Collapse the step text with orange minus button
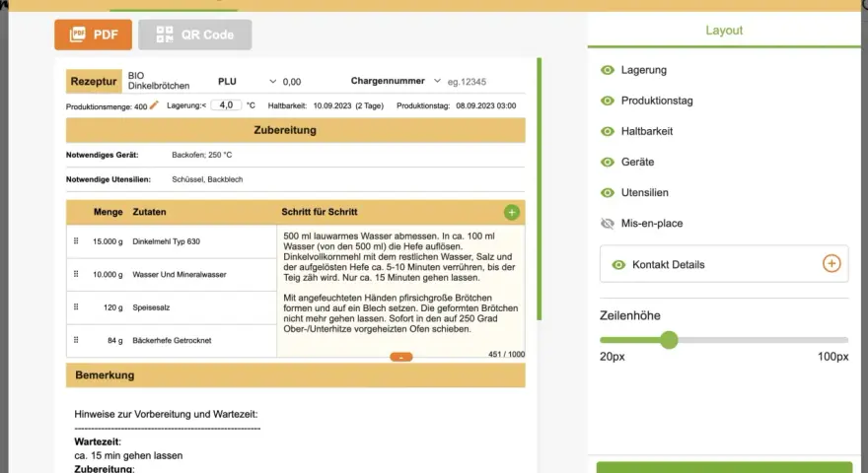This screenshot has width=868, height=473. tap(400, 357)
